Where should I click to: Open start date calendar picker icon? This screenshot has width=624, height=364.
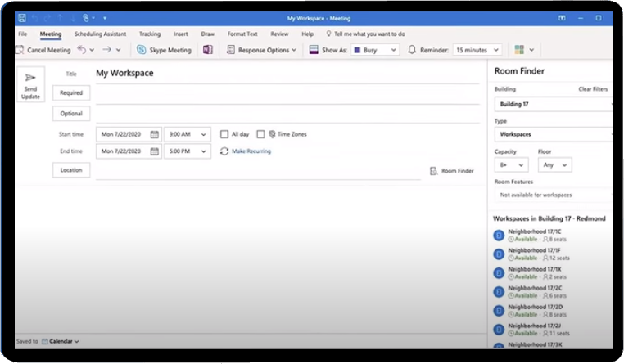[x=155, y=134]
